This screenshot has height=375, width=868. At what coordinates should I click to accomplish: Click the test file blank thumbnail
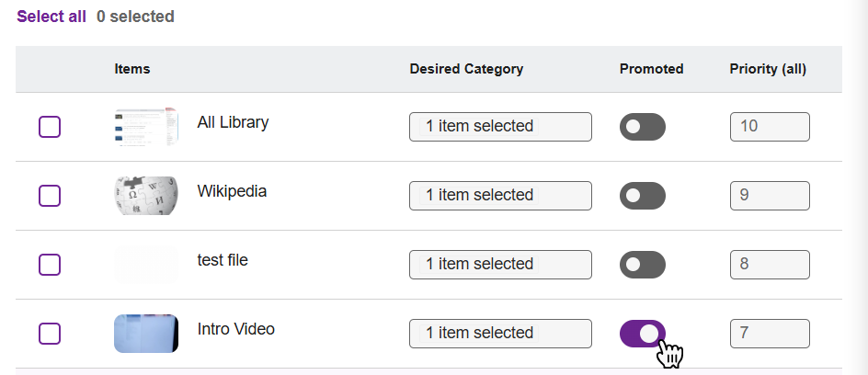145,264
